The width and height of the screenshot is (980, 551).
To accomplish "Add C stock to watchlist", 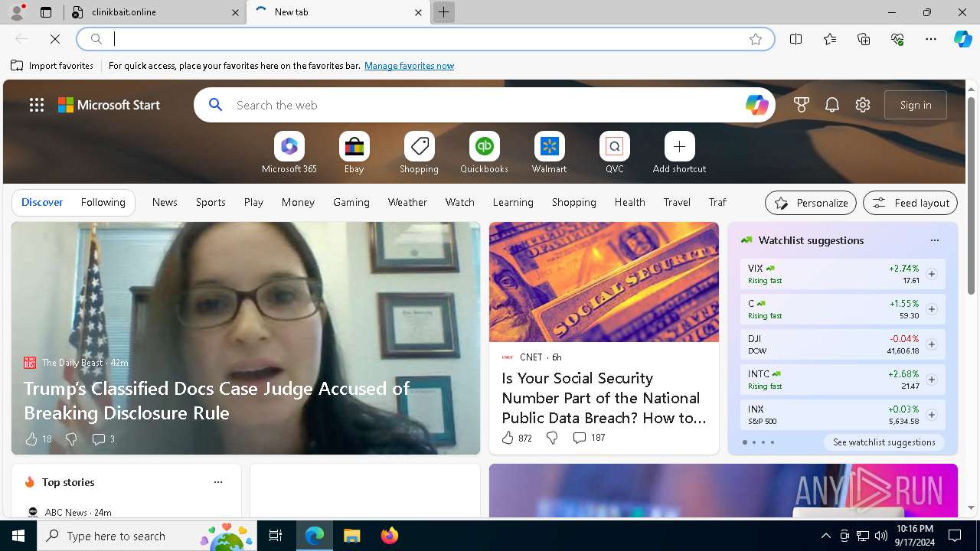I will point(932,309).
